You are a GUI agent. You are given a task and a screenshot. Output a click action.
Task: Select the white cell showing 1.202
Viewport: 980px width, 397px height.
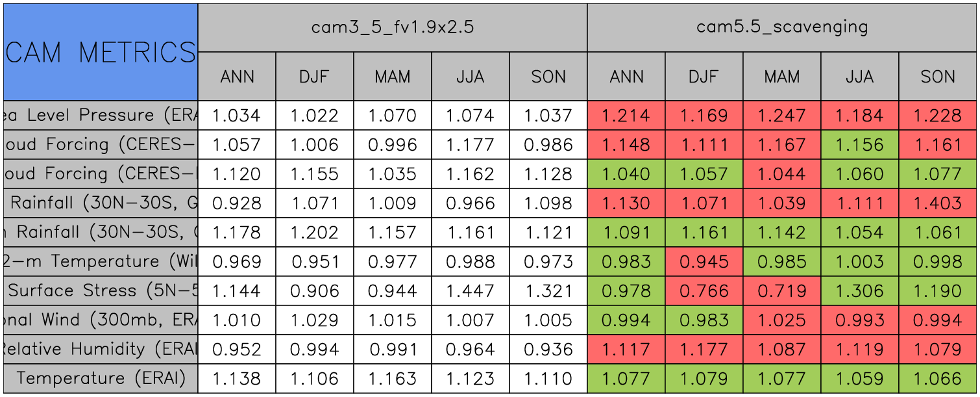pyautogui.click(x=314, y=233)
